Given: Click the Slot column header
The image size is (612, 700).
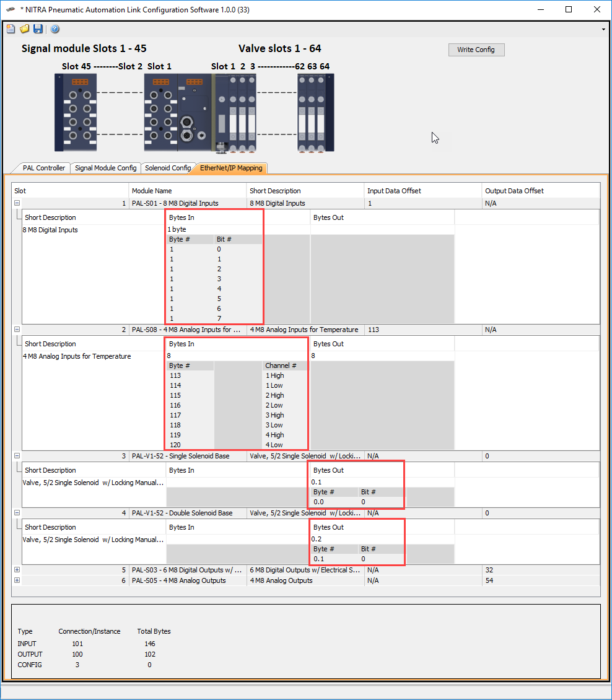Looking at the screenshot, I should (x=70, y=191).
